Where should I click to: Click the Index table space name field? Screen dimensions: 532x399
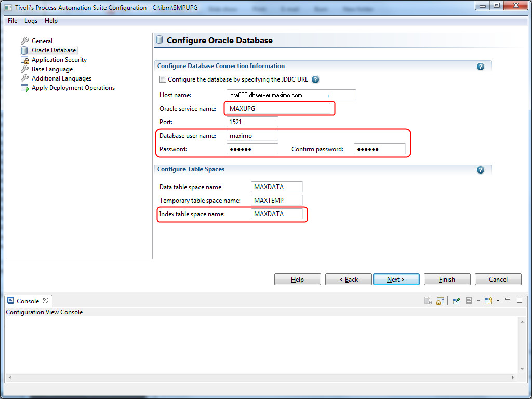(x=277, y=214)
